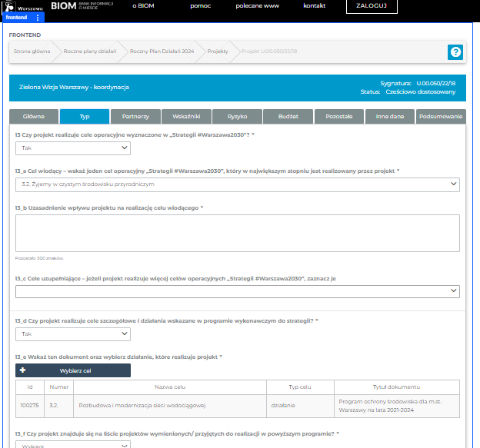The image size is (480, 448).
Task: Click the blue help question mark icon
Action: 455,51
